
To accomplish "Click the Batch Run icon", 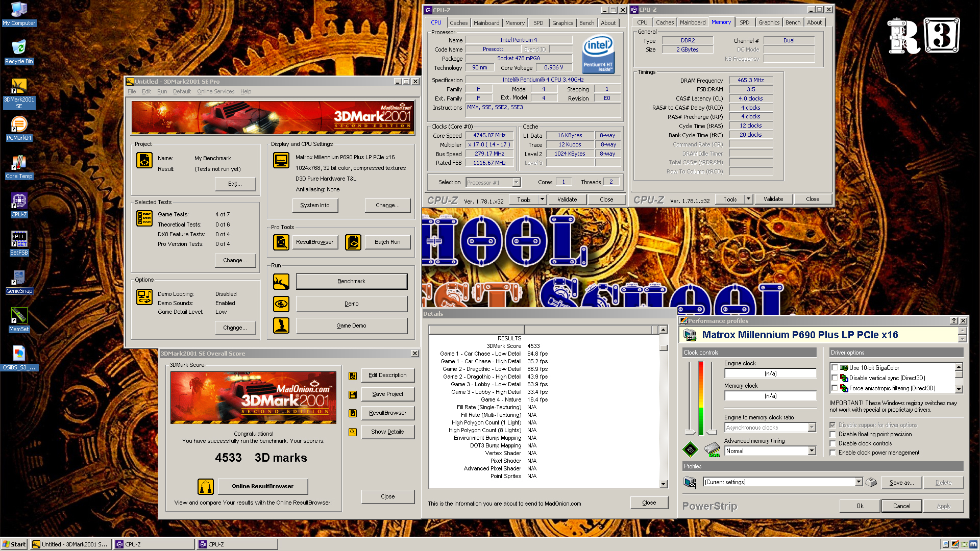I will (353, 242).
